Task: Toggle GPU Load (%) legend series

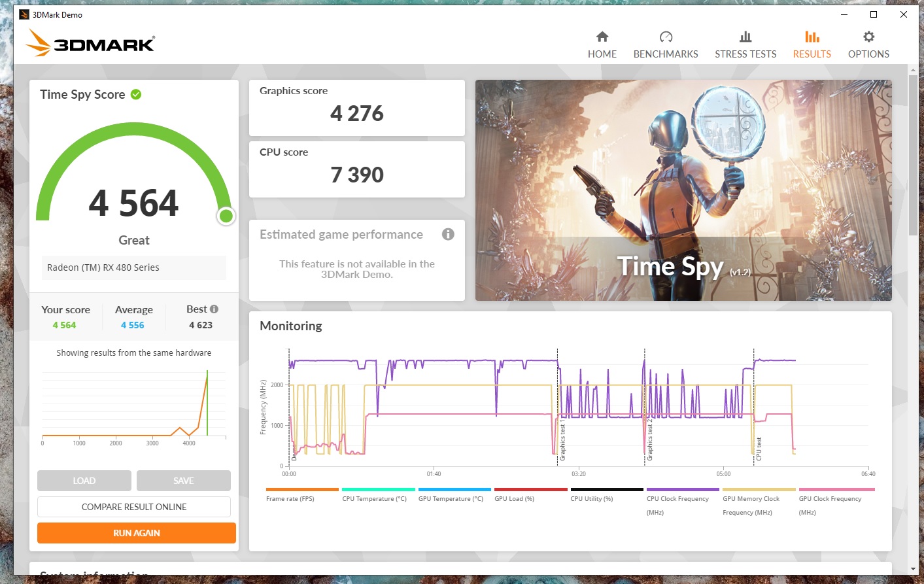Action: tap(530, 490)
